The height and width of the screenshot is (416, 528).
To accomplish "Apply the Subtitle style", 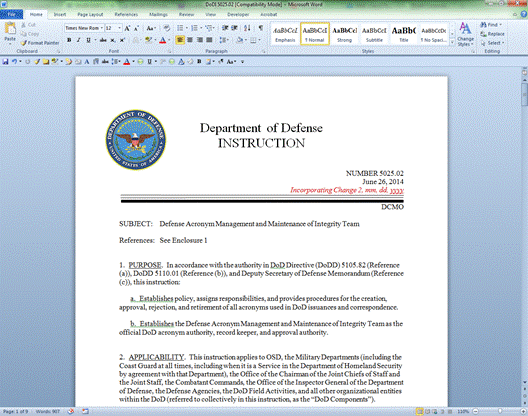I will pyautogui.click(x=374, y=34).
